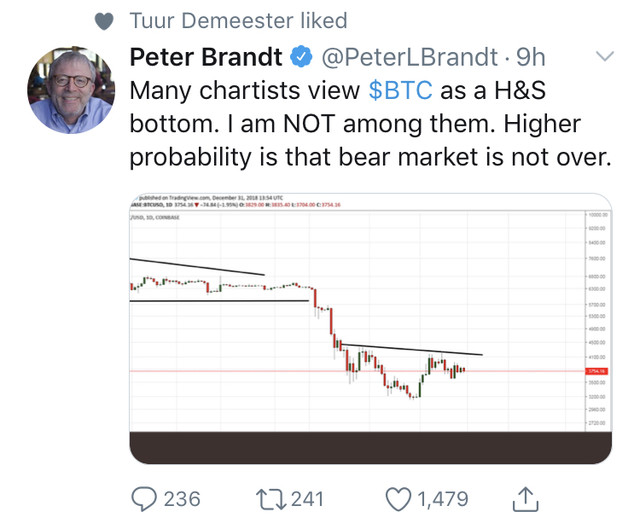The width and height of the screenshot is (640, 529).
Task: Like the tweet with heart icon
Action: point(398,499)
